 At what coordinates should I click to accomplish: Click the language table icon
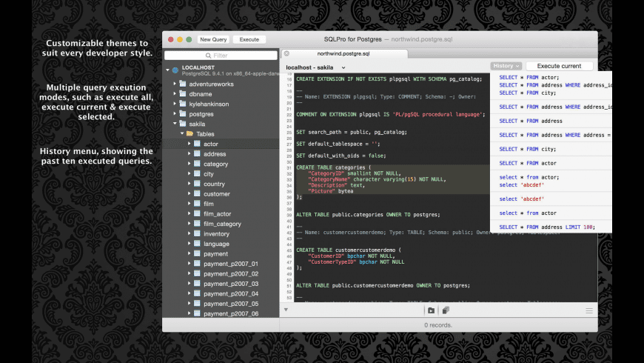point(197,244)
